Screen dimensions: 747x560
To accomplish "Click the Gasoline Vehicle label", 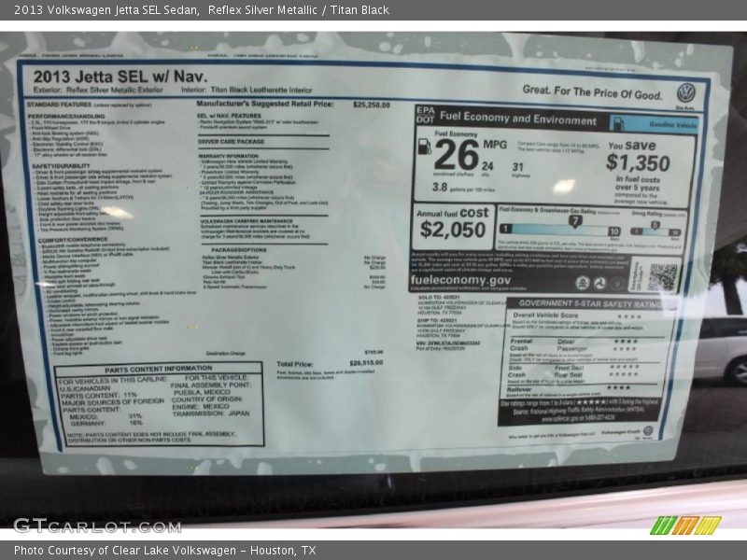I will coord(672,124).
